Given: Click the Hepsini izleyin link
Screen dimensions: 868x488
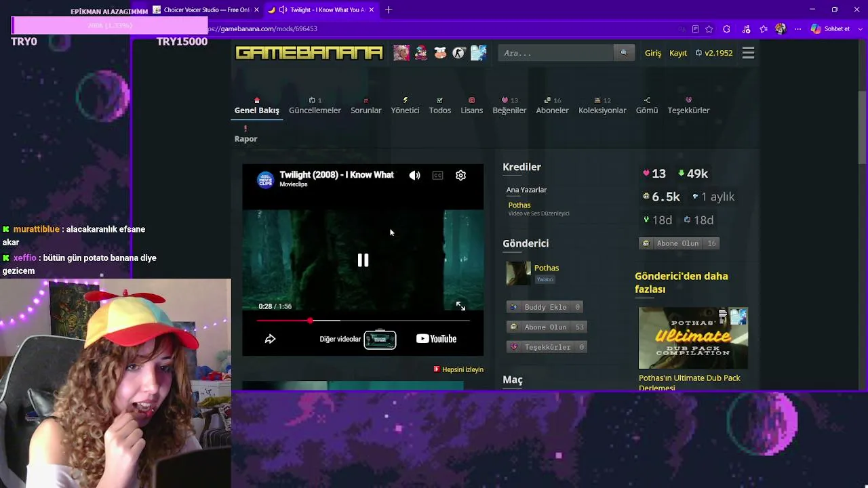Looking at the screenshot, I should (x=458, y=369).
